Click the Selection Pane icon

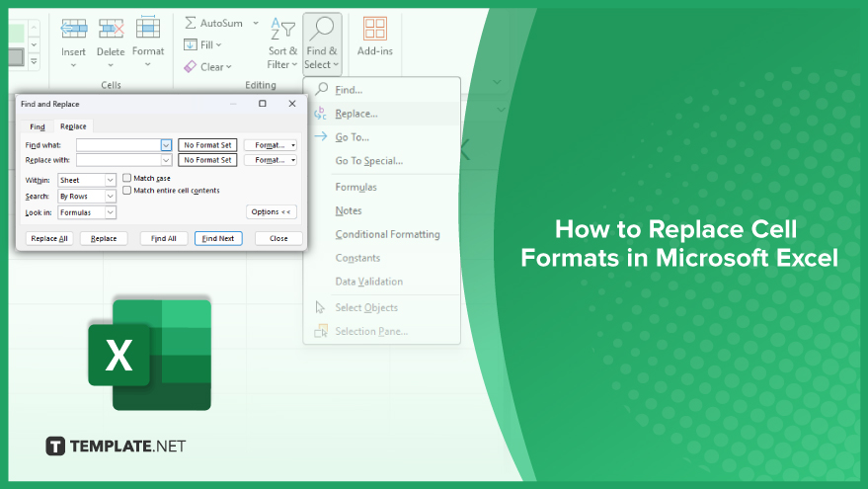[x=321, y=331]
